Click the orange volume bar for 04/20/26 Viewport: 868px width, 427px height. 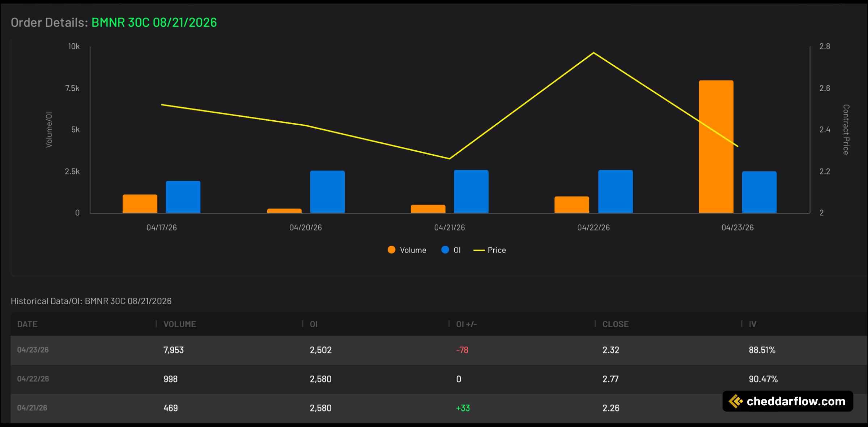coord(284,211)
